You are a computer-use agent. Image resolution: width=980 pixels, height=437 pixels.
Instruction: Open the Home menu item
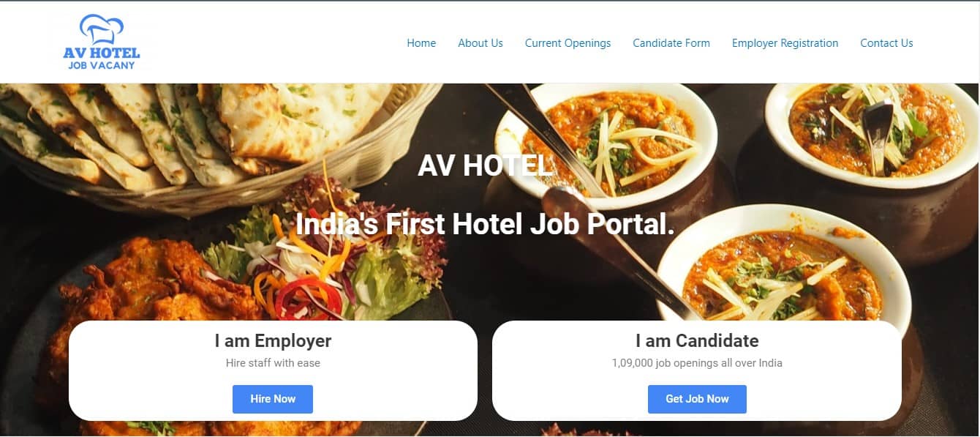pyautogui.click(x=421, y=43)
